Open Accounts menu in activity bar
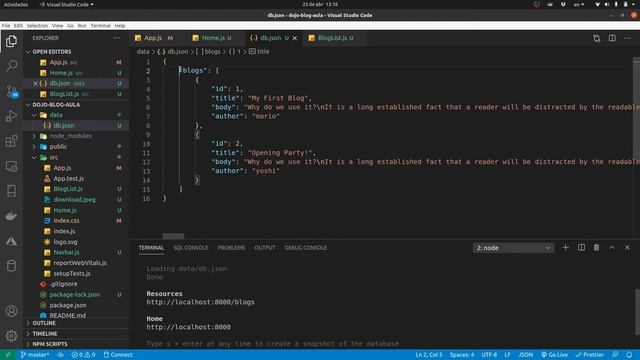Image resolution: width=640 pixels, height=360 pixels. click(x=11, y=311)
